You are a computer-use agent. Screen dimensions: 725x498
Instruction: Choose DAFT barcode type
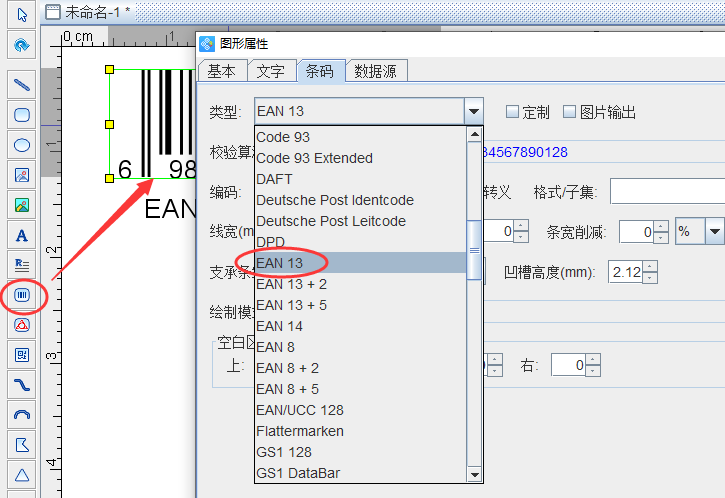[361, 179]
